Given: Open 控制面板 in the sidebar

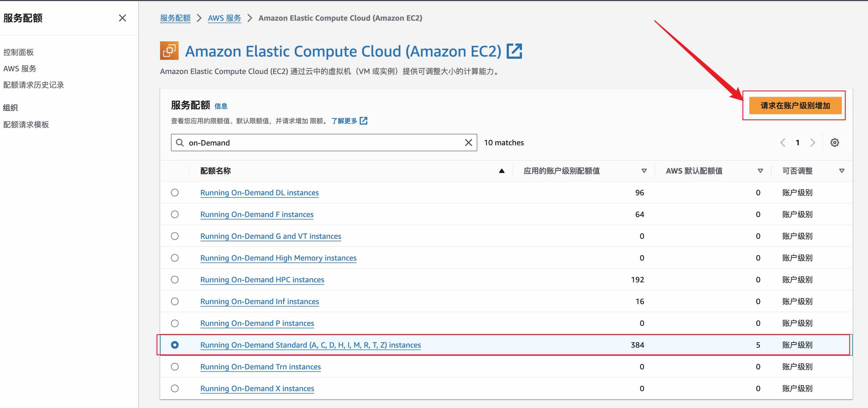Looking at the screenshot, I should point(19,52).
